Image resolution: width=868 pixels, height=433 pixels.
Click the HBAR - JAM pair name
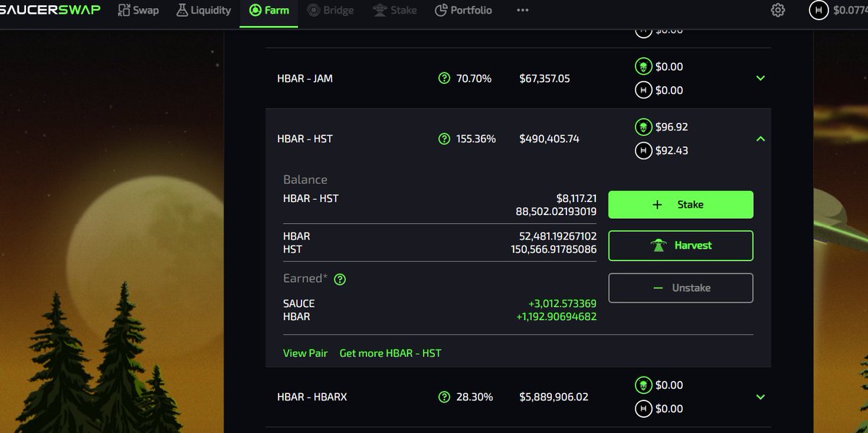point(305,78)
